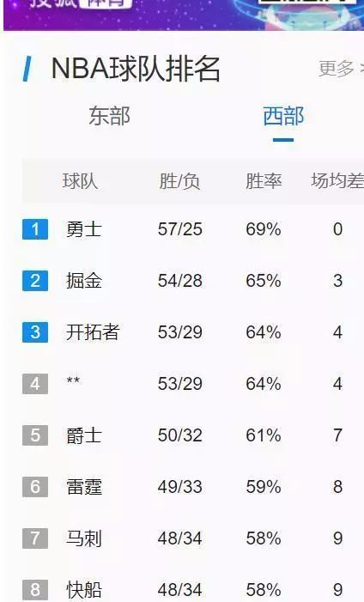Screen dimensions: 364x602
Task: Click the rank 2 badge icon
Action: tap(35, 281)
